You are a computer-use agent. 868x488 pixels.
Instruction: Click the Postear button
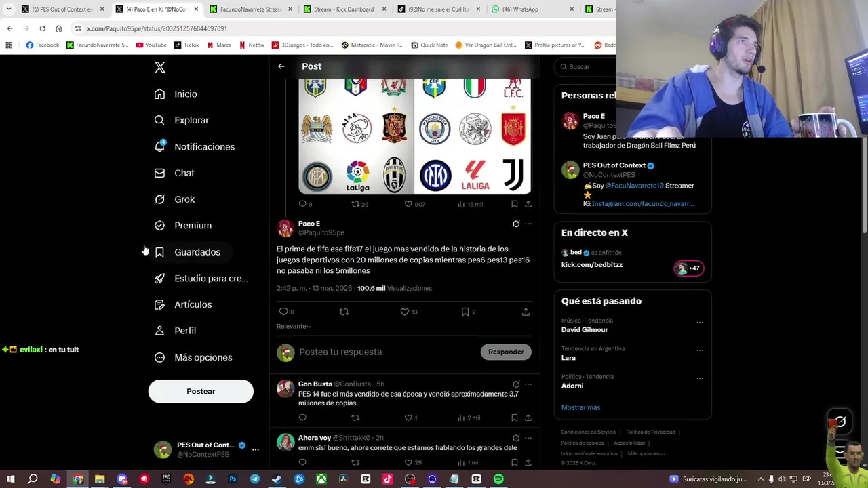pos(201,391)
